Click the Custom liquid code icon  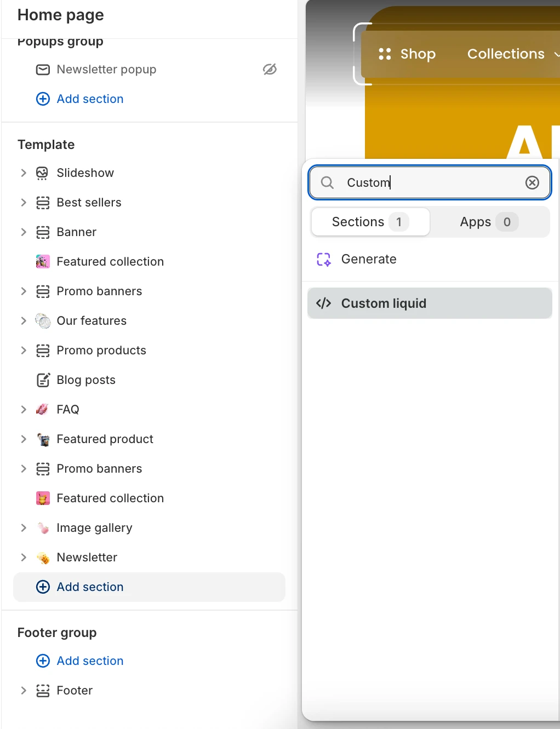[324, 303]
